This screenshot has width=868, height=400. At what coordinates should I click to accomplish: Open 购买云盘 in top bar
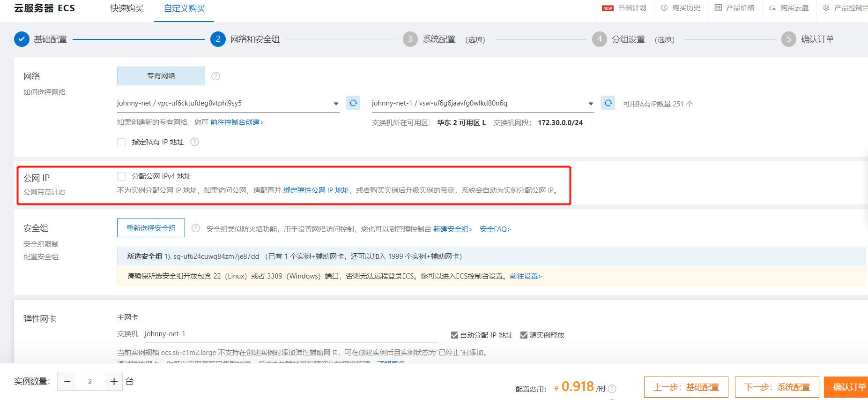789,8
